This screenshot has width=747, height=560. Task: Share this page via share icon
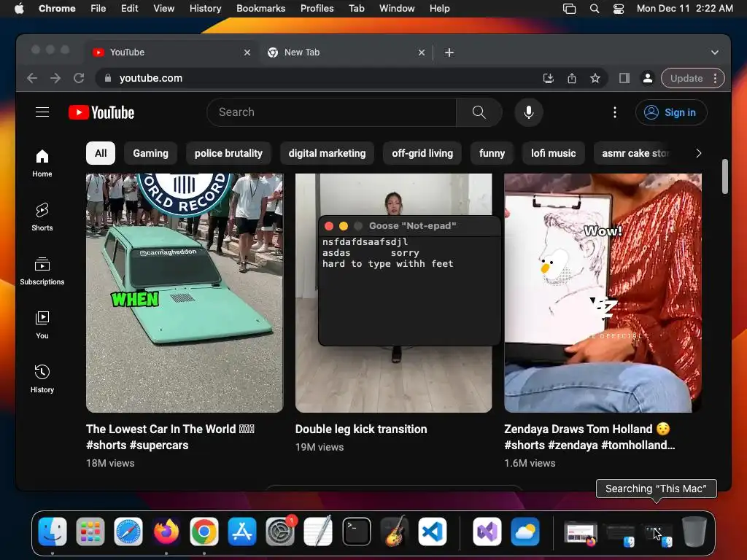coord(572,78)
